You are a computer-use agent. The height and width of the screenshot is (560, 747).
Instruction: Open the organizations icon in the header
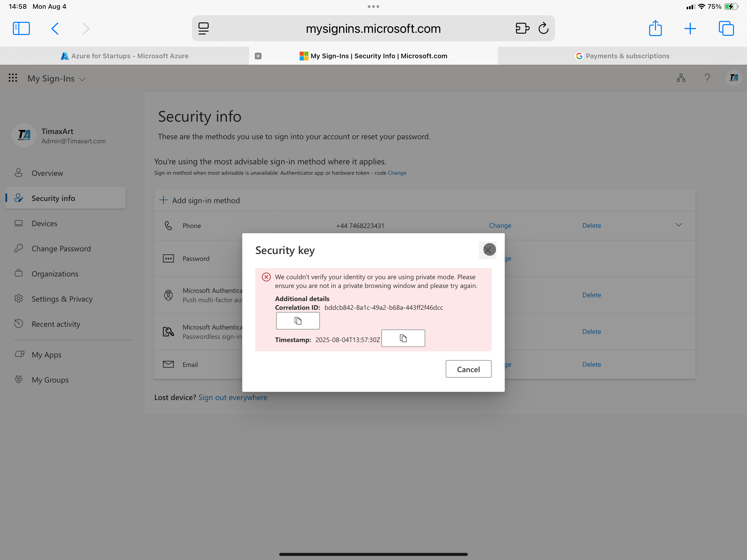681,78
